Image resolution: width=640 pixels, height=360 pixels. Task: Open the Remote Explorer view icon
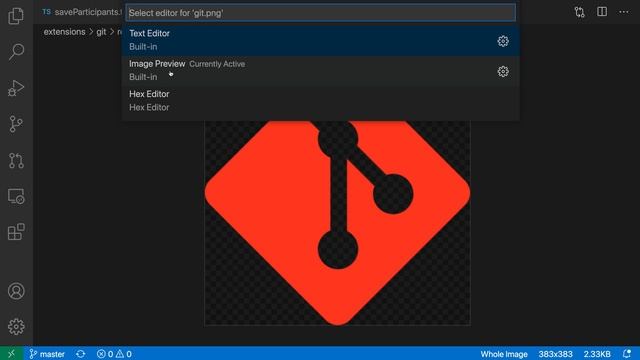click(16, 196)
